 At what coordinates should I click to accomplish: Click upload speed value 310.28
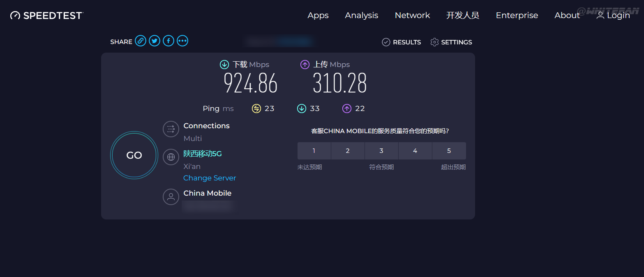coord(339,83)
